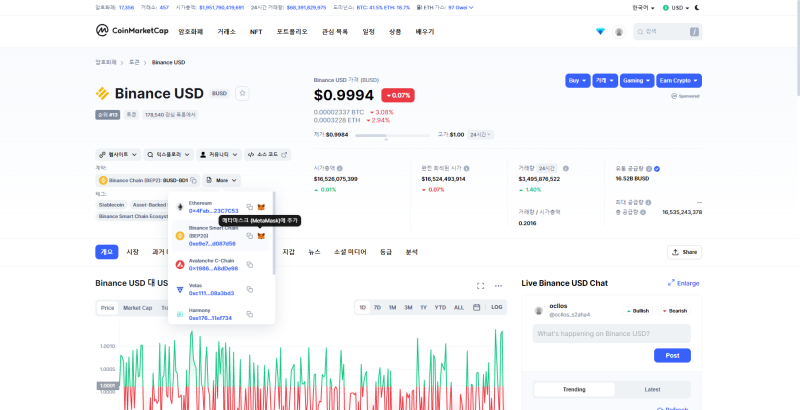Expand the 익스플로러 dropdown
This screenshot has width=800, height=410.
168,155
